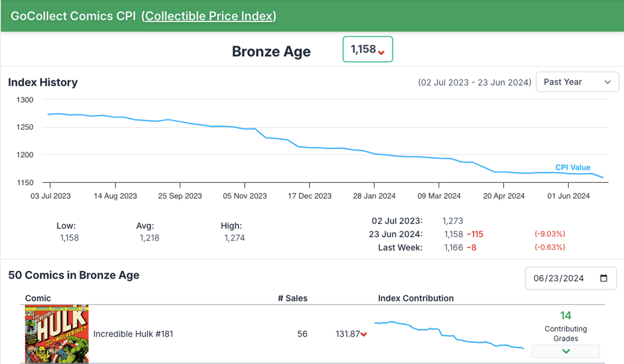Click the 02 Jul 2023 value 1,273
The width and height of the screenshot is (624, 364).
[453, 221]
